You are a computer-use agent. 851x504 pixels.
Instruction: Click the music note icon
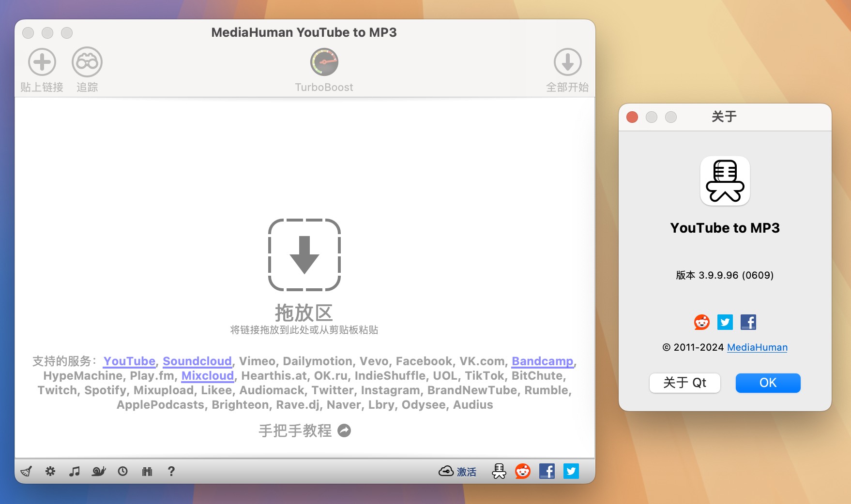pyautogui.click(x=74, y=471)
